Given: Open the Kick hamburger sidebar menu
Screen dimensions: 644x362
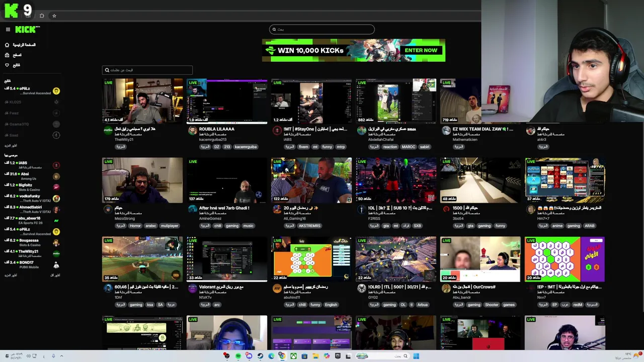Looking at the screenshot, I should point(8,30).
